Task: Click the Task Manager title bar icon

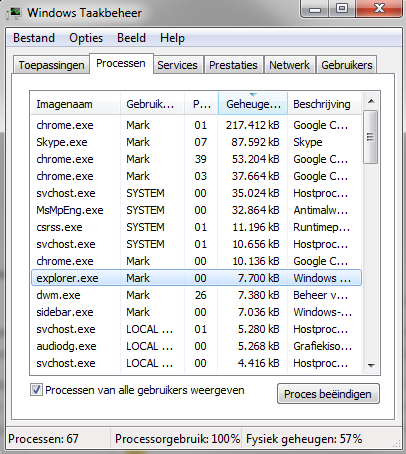Action: coord(14,13)
